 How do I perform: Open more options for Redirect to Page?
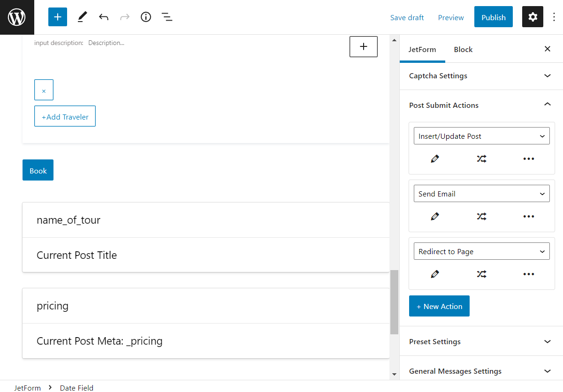(529, 274)
